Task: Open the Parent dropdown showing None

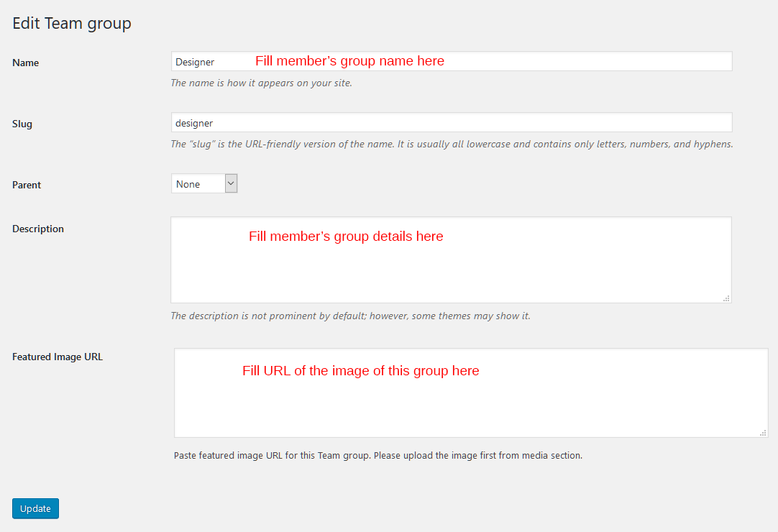Action: tap(204, 184)
